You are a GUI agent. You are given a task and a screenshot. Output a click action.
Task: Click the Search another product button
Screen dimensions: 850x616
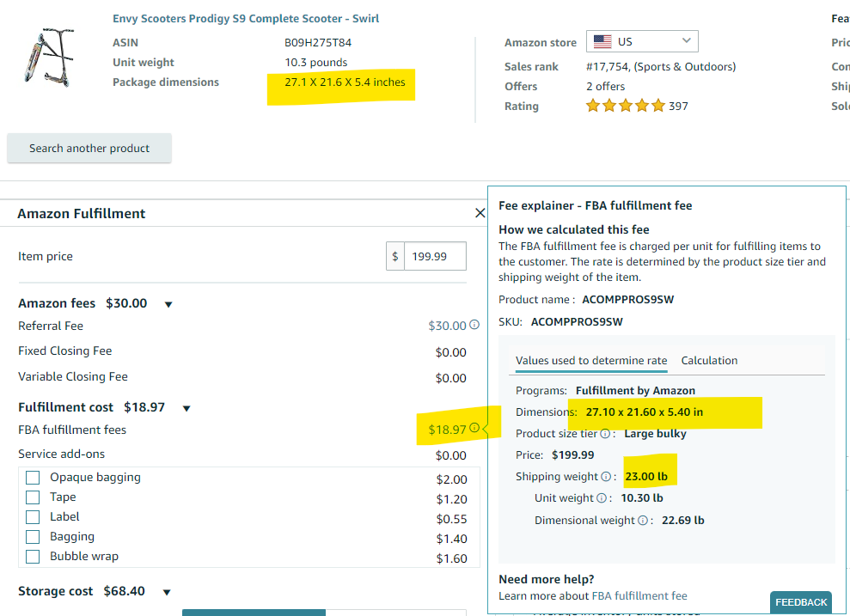click(89, 148)
